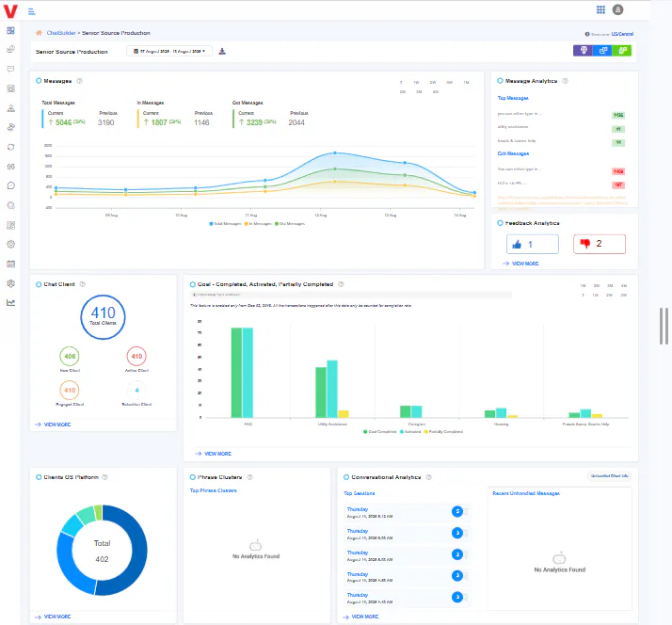Click the US/Central timezone link
This screenshot has width=672, height=625.
click(x=622, y=34)
